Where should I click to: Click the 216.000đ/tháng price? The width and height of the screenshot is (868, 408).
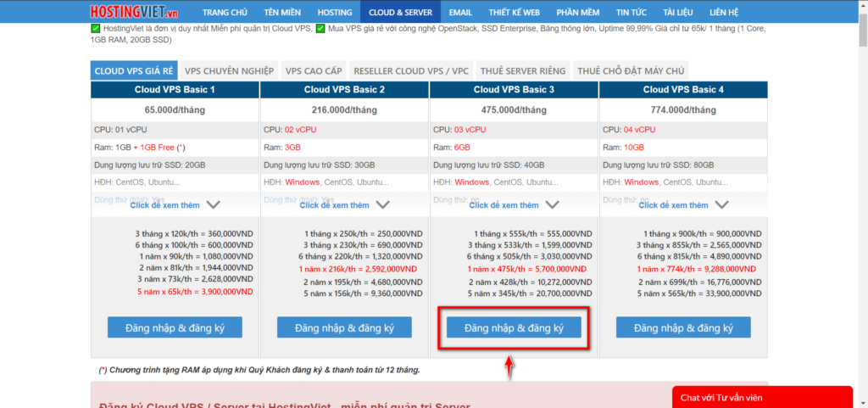[x=344, y=109]
